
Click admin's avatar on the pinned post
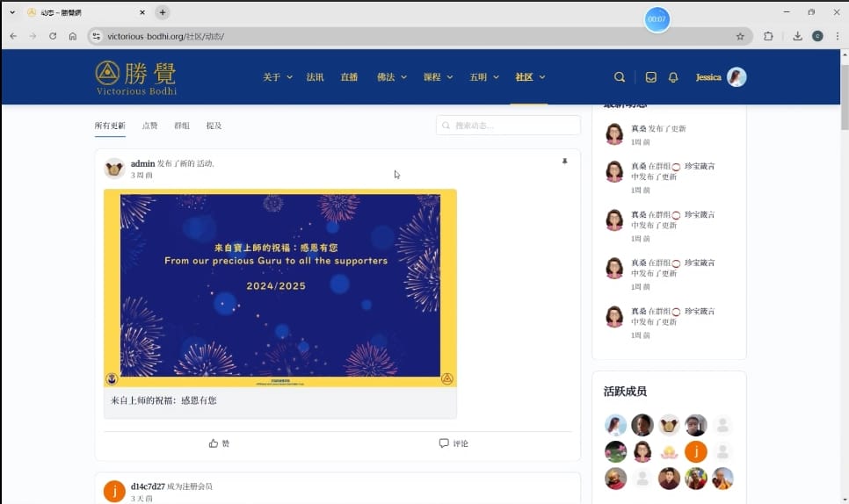coord(114,169)
